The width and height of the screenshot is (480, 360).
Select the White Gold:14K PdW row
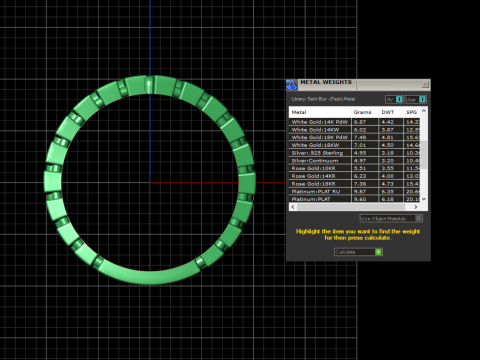354,122
